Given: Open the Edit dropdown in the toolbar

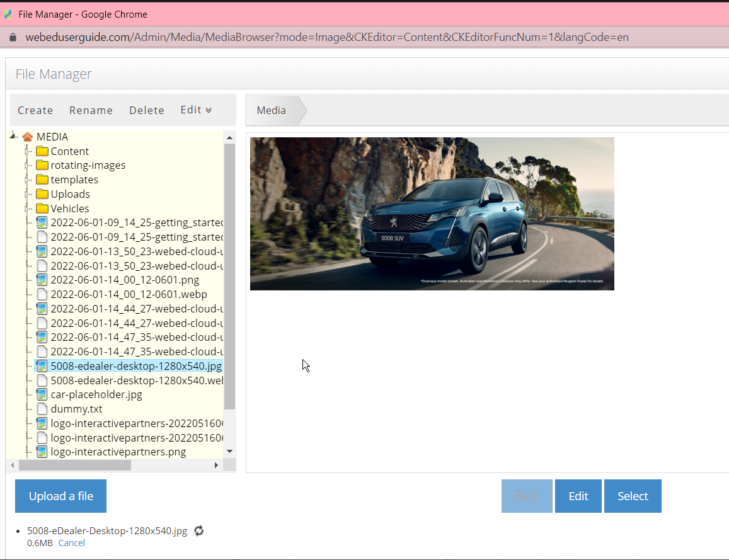Looking at the screenshot, I should [195, 110].
